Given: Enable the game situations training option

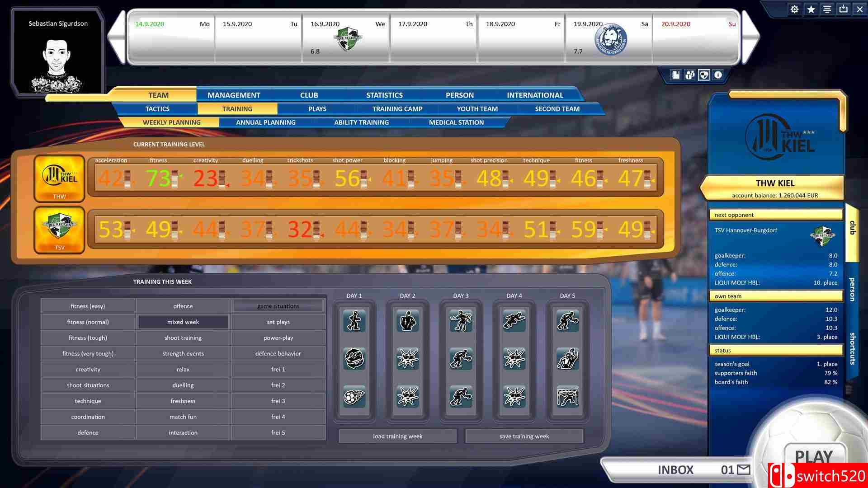Looking at the screenshot, I should pyautogui.click(x=278, y=306).
